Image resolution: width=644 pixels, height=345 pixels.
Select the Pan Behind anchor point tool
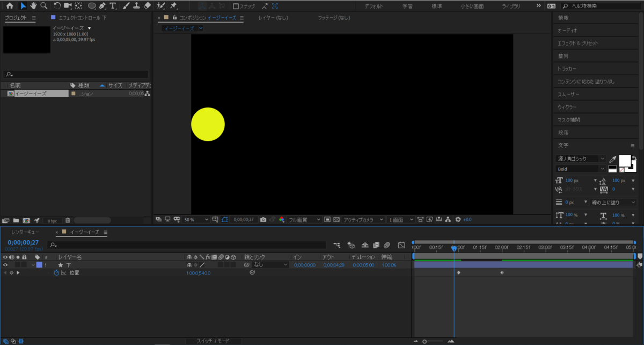(x=79, y=6)
